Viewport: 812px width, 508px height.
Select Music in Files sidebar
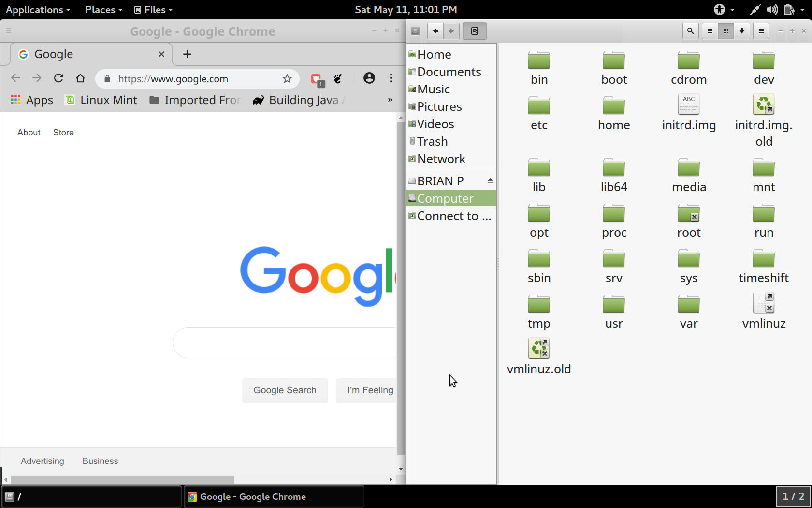[451, 89]
